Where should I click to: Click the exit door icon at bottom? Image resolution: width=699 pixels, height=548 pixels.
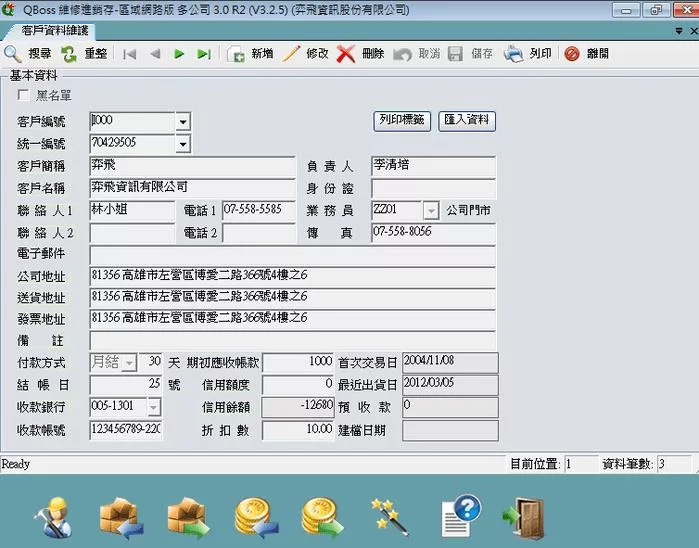coord(522,516)
